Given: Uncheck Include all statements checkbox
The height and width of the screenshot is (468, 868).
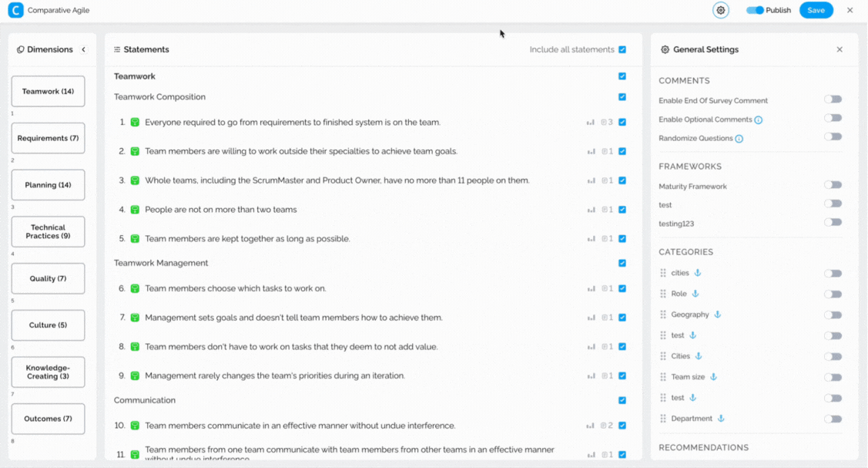Looking at the screenshot, I should coord(622,50).
